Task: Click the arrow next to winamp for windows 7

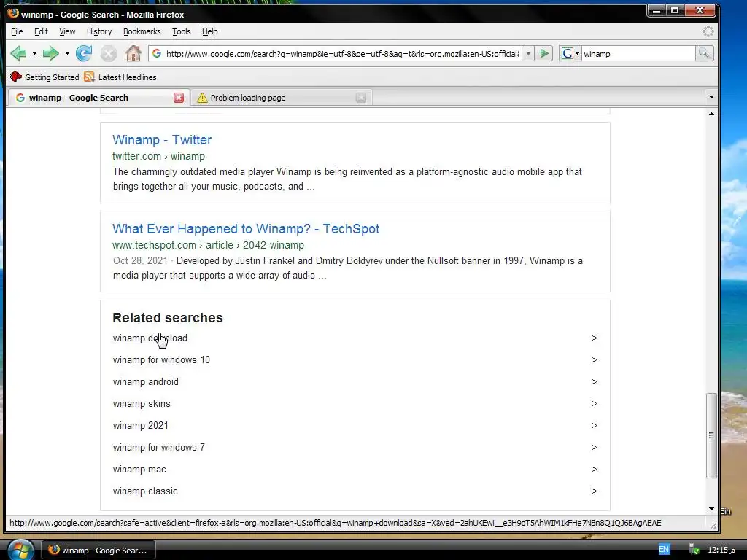Action: [594, 448]
